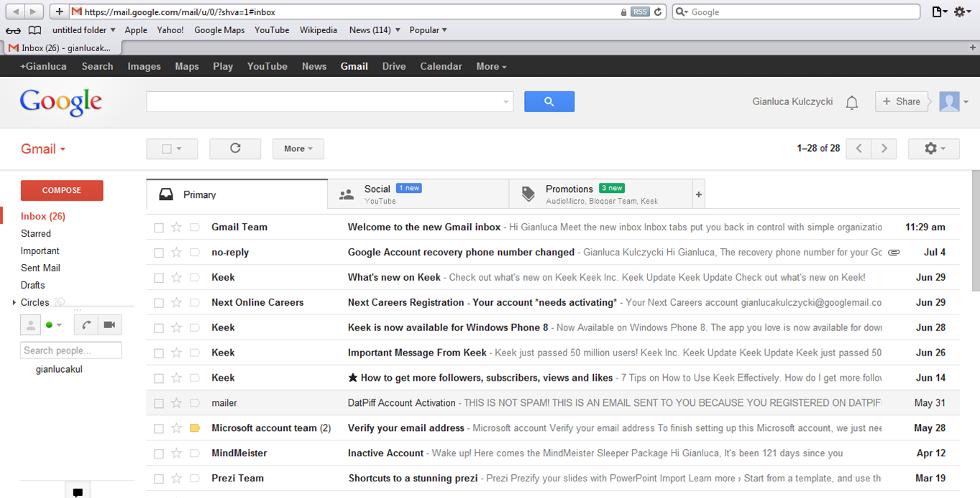Click browser back arrow button
The height and width of the screenshot is (498, 980).
tap(16, 12)
